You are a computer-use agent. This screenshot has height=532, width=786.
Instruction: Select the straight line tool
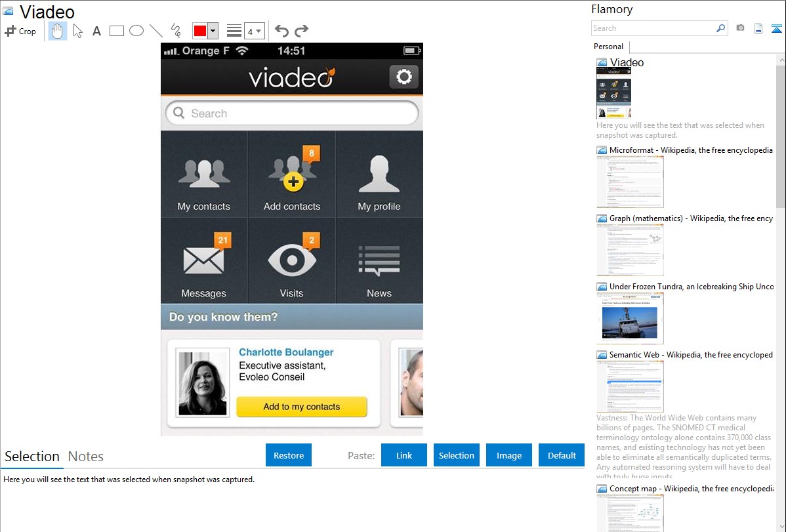[x=156, y=31]
